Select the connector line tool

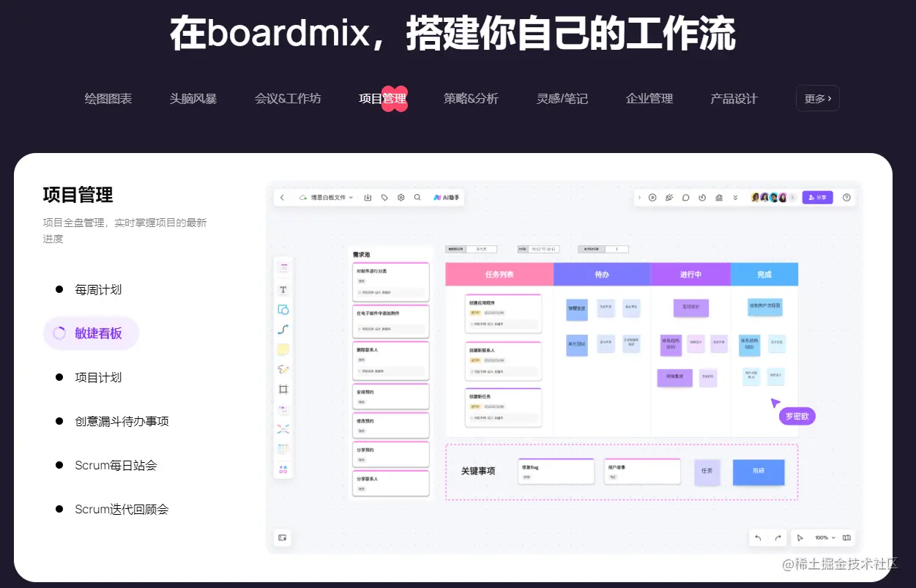tap(283, 330)
